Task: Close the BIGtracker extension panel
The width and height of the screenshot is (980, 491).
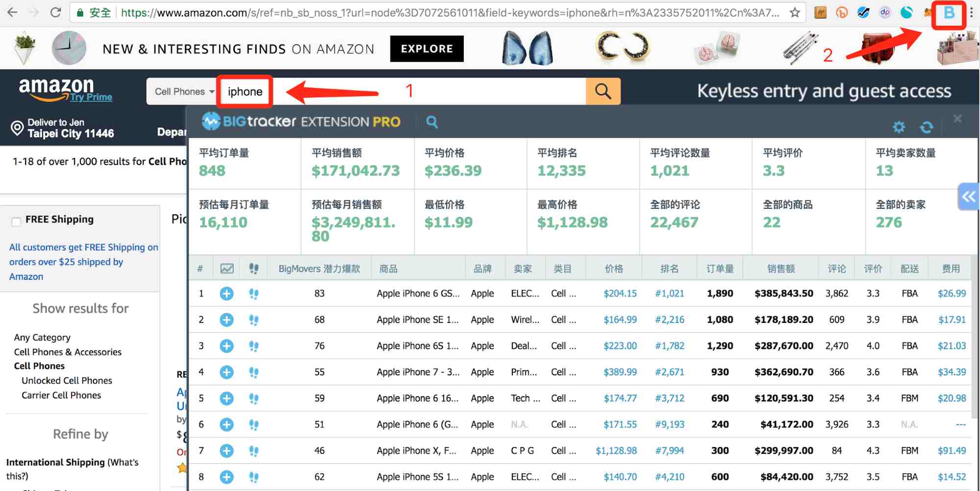Action: tap(957, 119)
